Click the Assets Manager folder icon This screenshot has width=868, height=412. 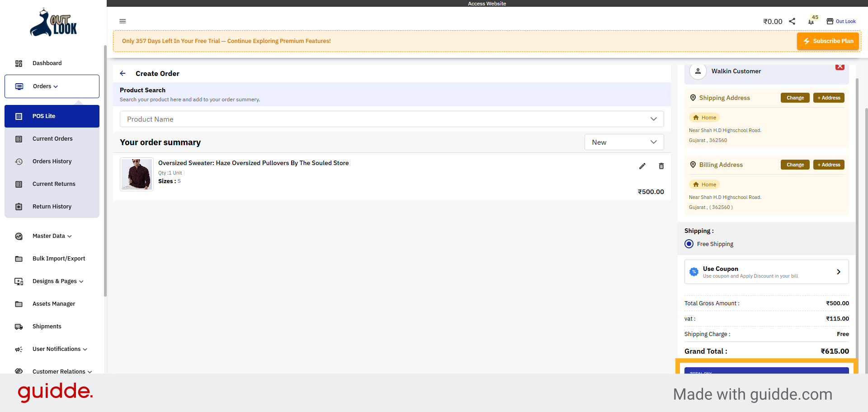pos(19,304)
